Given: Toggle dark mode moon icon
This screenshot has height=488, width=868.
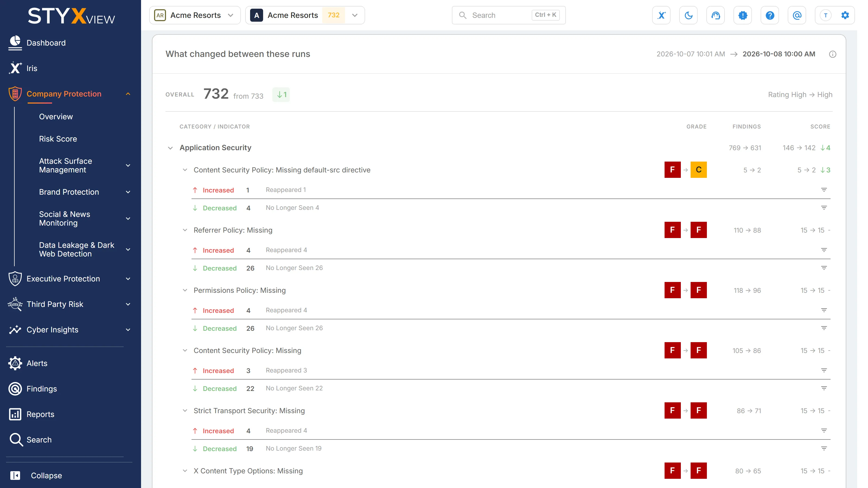Looking at the screenshot, I should point(688,15).
